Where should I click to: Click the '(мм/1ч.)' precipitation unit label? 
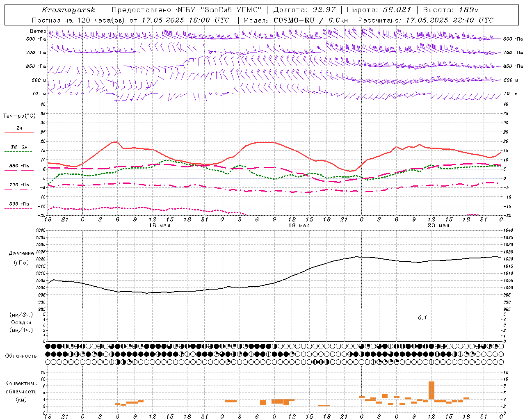21,330
